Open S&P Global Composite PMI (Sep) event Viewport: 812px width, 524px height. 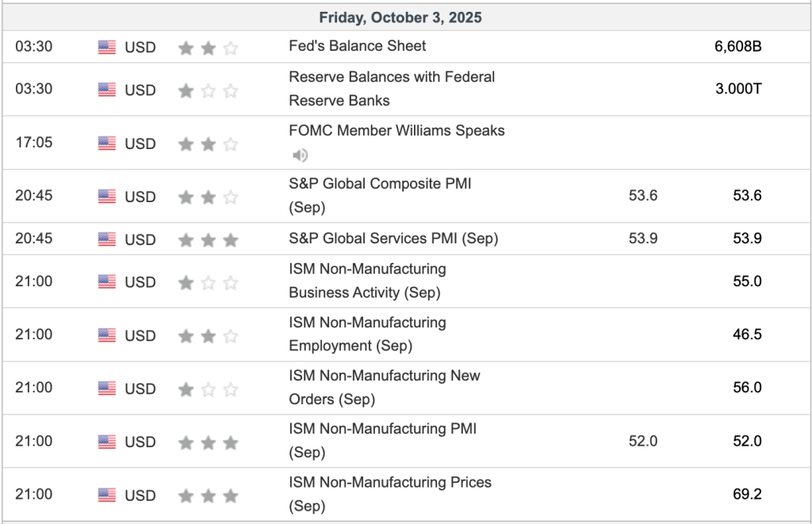(x=380, y=184)
